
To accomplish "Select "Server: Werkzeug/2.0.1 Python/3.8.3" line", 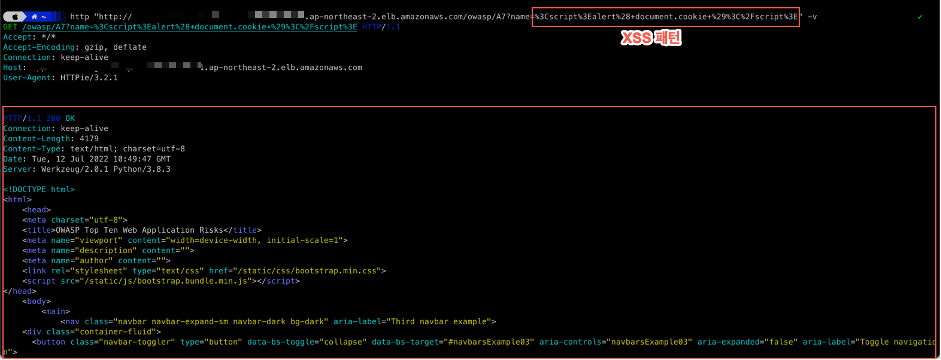I will [86, 169].
